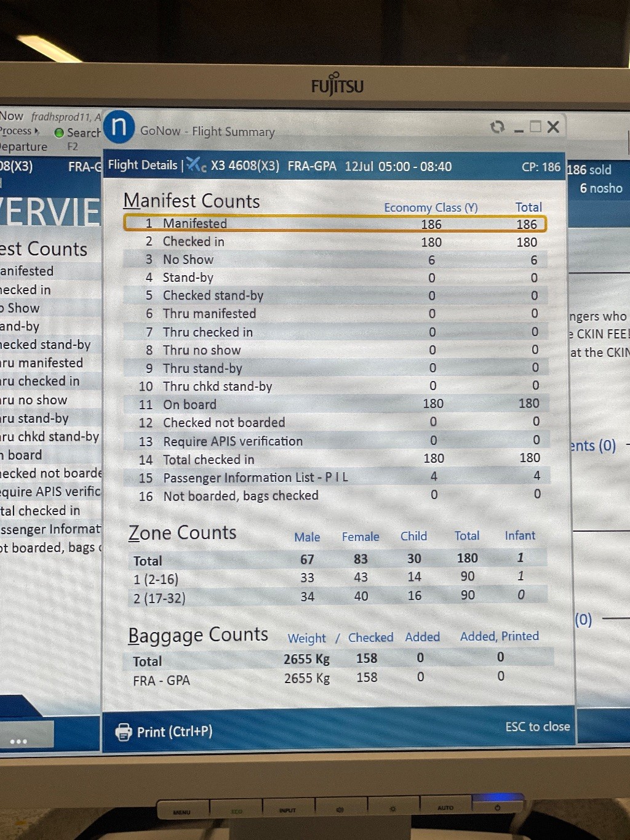Click the three-dots button at bottom left
The height and width of the screenshot is (840, 630).
[x=18, y=740]
